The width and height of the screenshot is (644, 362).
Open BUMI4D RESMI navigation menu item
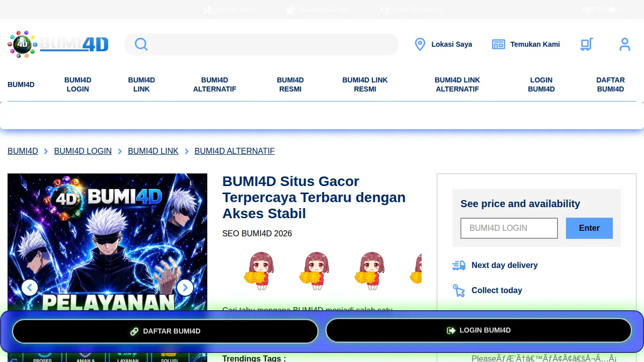pyautogui.click(x=290, y=84)
